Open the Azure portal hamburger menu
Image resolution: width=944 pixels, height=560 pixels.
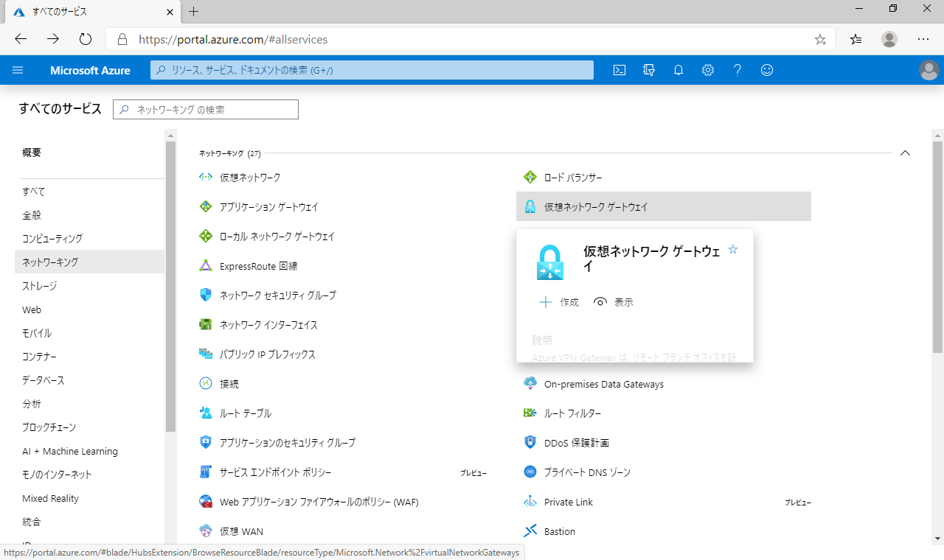click(18, 70)
